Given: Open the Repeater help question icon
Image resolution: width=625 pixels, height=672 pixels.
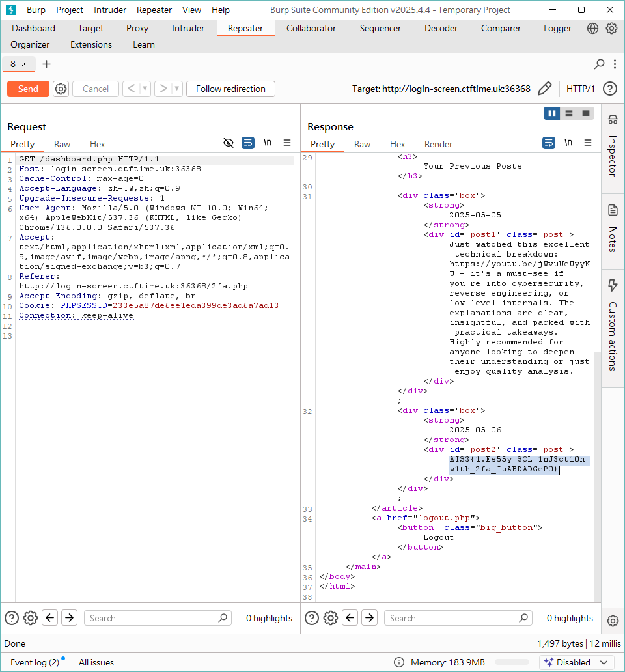Looking at the screenshot, I should tap(609, 89).
